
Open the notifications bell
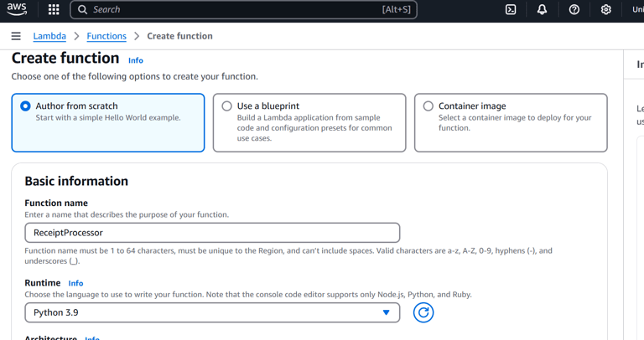[x=542, y=9]
